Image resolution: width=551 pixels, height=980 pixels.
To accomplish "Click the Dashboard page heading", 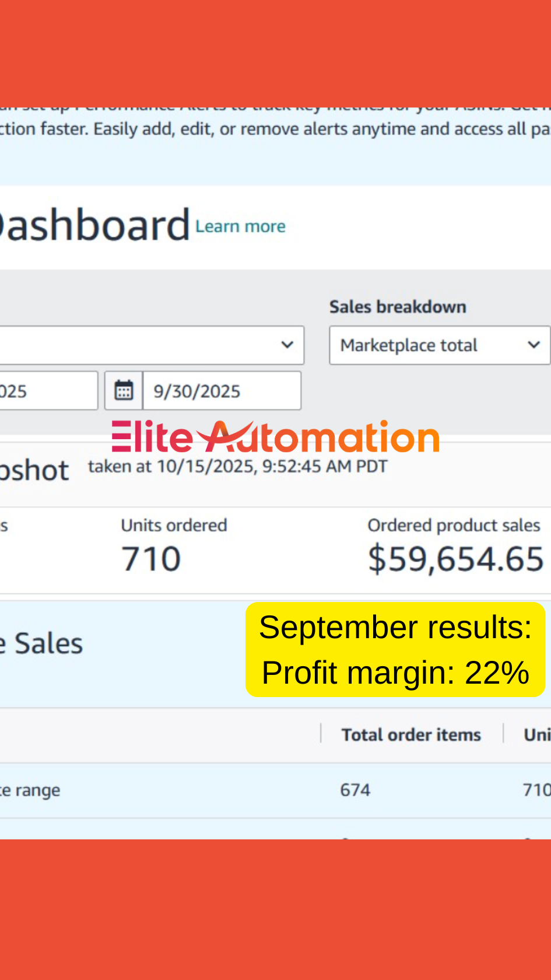I will click(93, 225).
